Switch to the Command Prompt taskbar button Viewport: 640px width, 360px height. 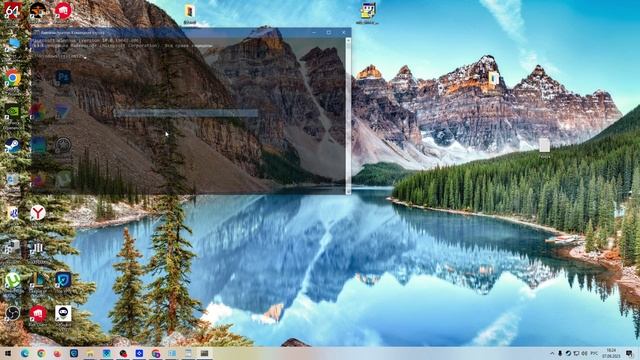pos(204,353)
